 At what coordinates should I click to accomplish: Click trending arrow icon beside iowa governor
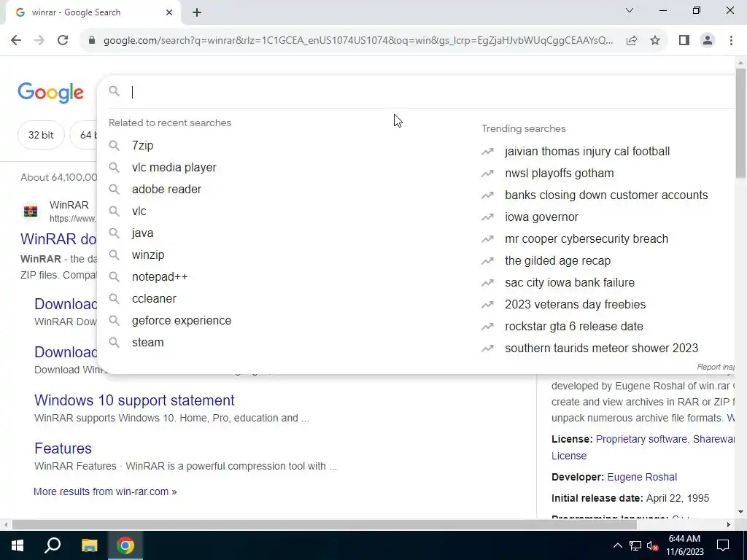pos(487,217)
